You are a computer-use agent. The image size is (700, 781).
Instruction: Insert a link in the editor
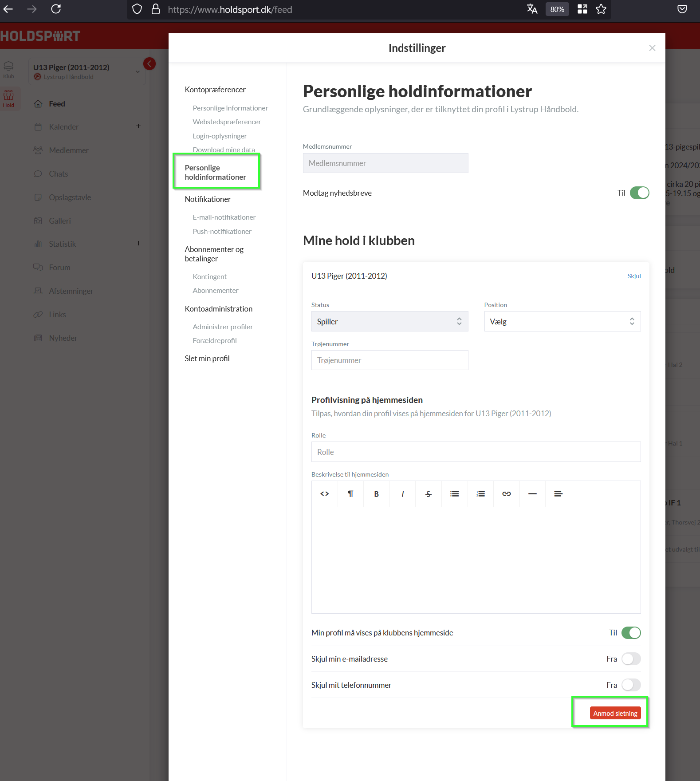click(507, 494)
